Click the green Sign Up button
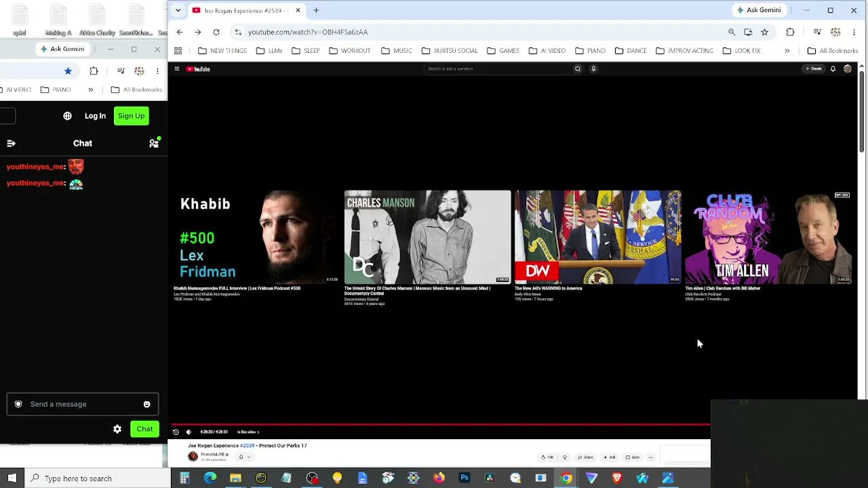Viewport: 868px width, 488px height. pos(132,116)
